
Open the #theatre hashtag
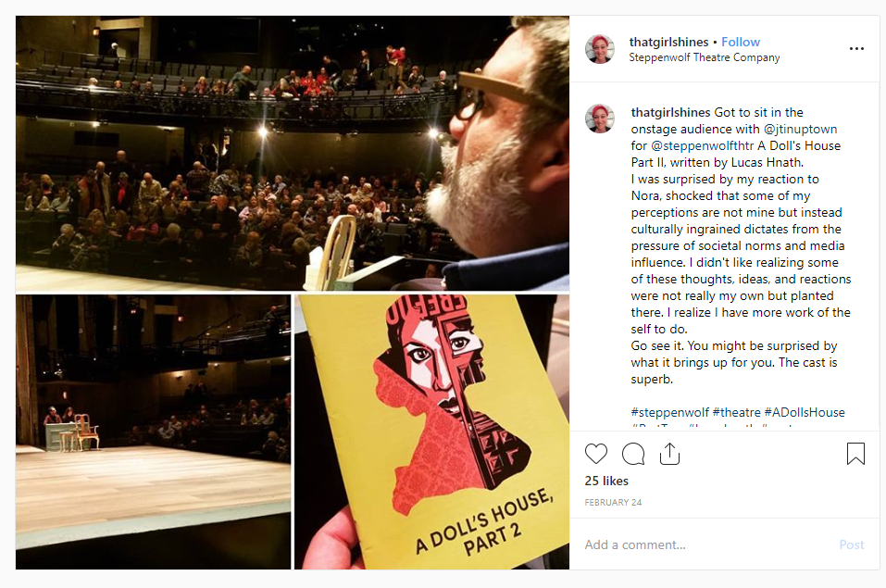(736, 412)
